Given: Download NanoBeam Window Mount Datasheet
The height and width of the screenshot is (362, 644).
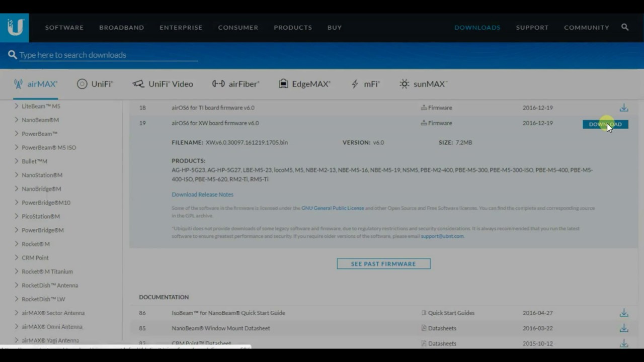Looking at the screenshot, I should pos(624,328).
